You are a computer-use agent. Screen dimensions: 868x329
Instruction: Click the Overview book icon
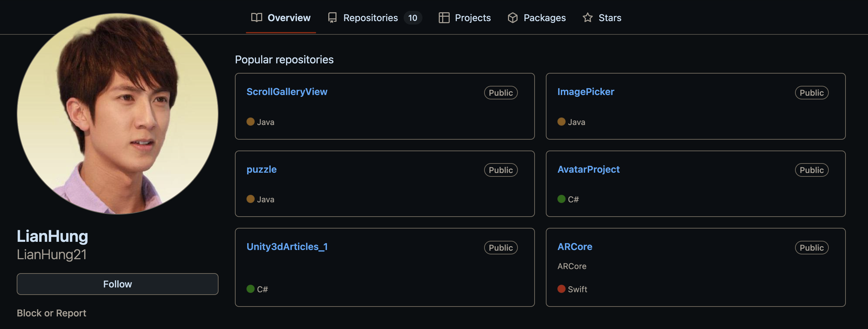click(x=256, y=18)
